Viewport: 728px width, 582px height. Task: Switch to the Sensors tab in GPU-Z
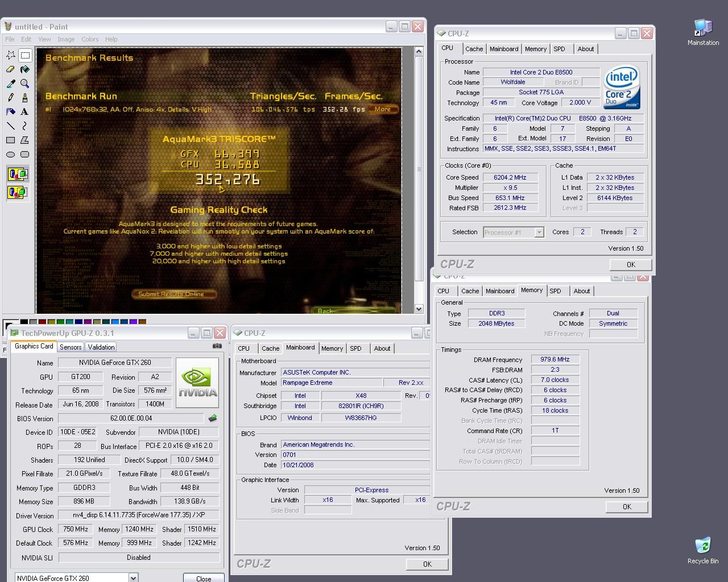pos(71,347)
